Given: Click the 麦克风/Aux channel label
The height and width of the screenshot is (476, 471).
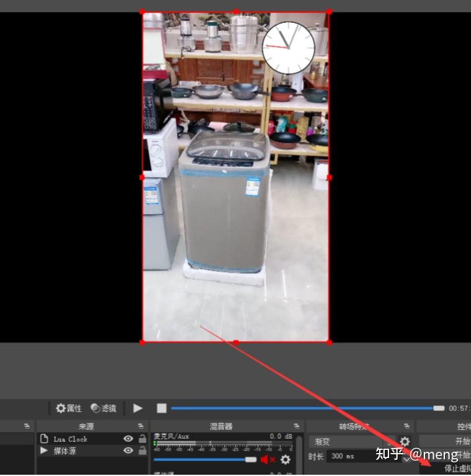Looking at the screenshot, I should [171, 436].
